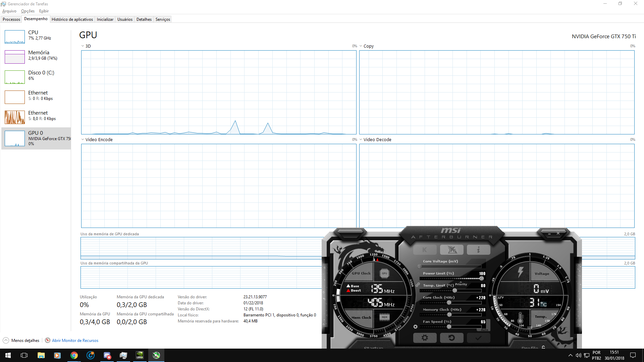Open Task Manager taskbar icon

coord(123,355)
